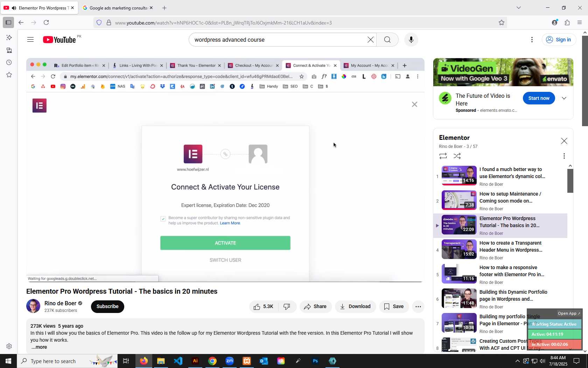Play video 1 about dynamic colors
Screen dimensions: 588x368
[500, 176]
